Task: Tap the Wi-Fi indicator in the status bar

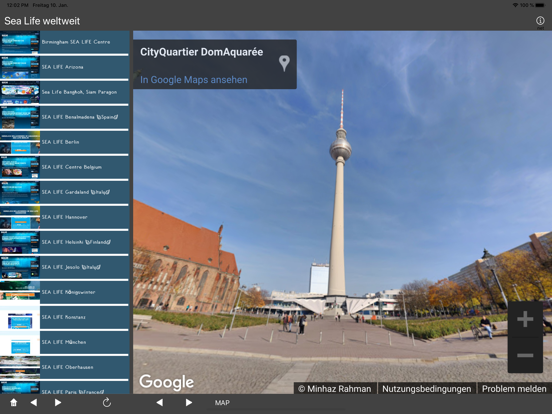Action: click(x=515, y=5)
